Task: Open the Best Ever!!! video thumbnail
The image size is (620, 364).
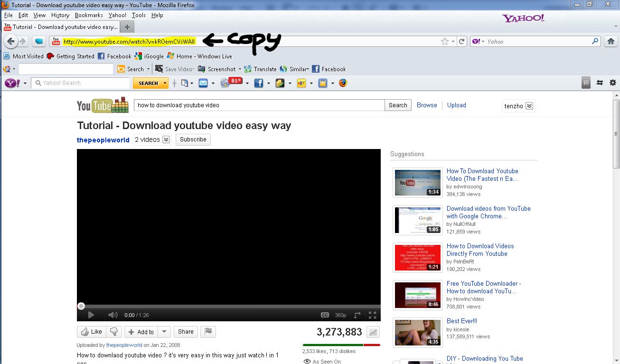Action: coord(418,333)
